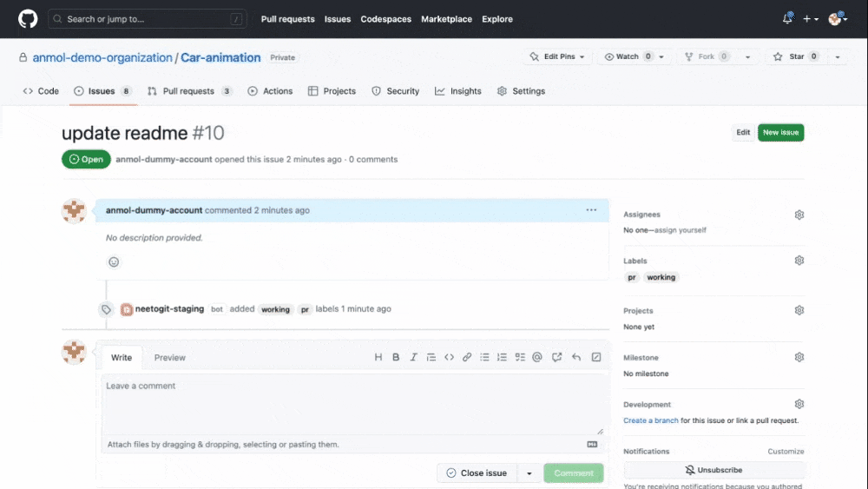Open the anmol-demo-organization link
The height and width of the screenshot is (489, 868).
(x=102, y=57)
